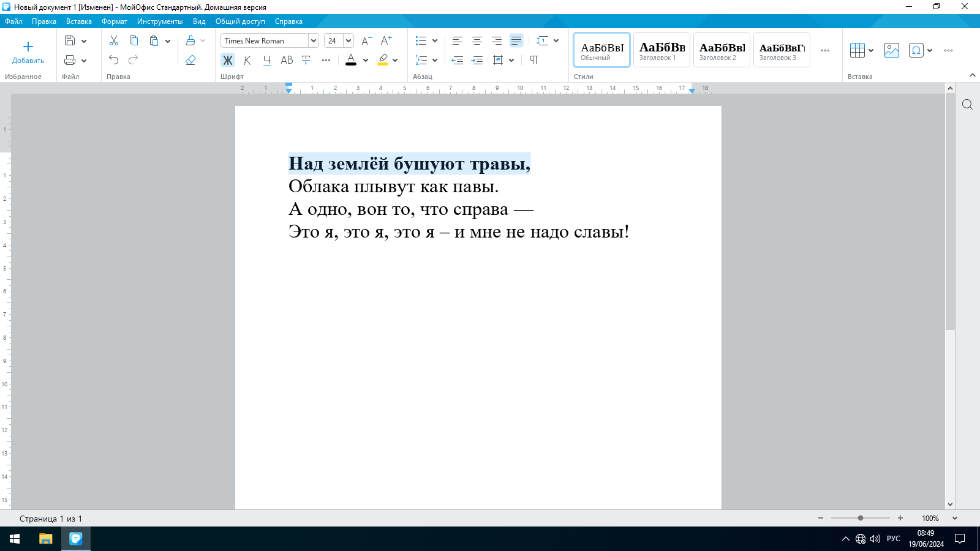
Task: Click the Cut scissors icon
Action: [114, 40]
